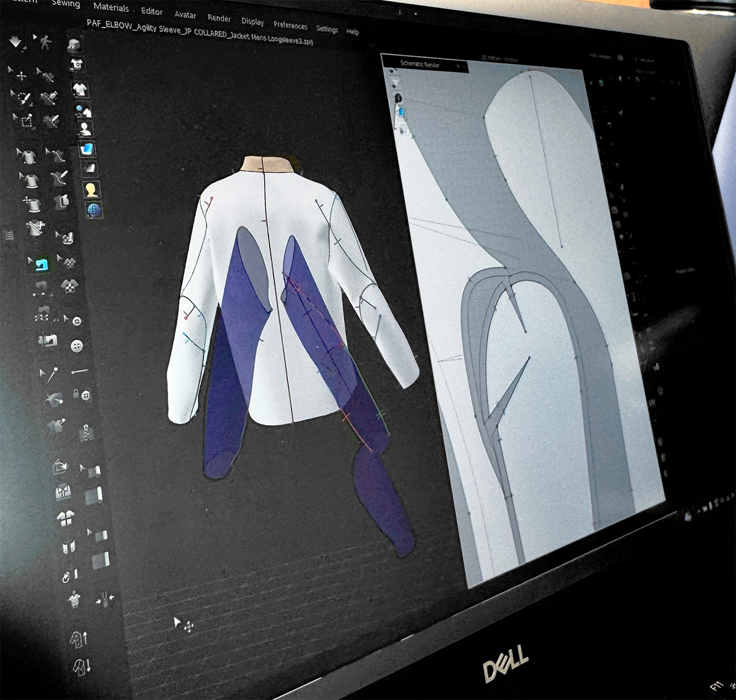Viewport: 736px width, 700px height.
Task: Toggle Show Garment shirt icon in vertical strip
Action: pos(77,64)
